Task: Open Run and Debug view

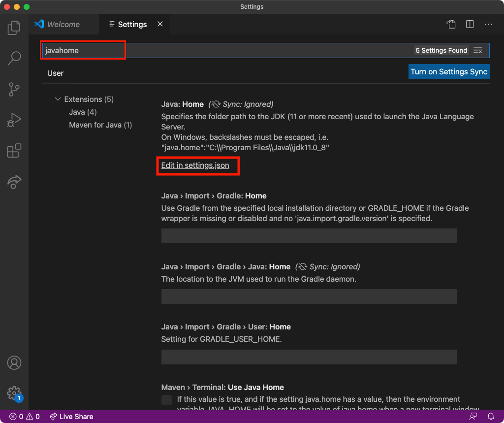Action: tap(14, 120)
